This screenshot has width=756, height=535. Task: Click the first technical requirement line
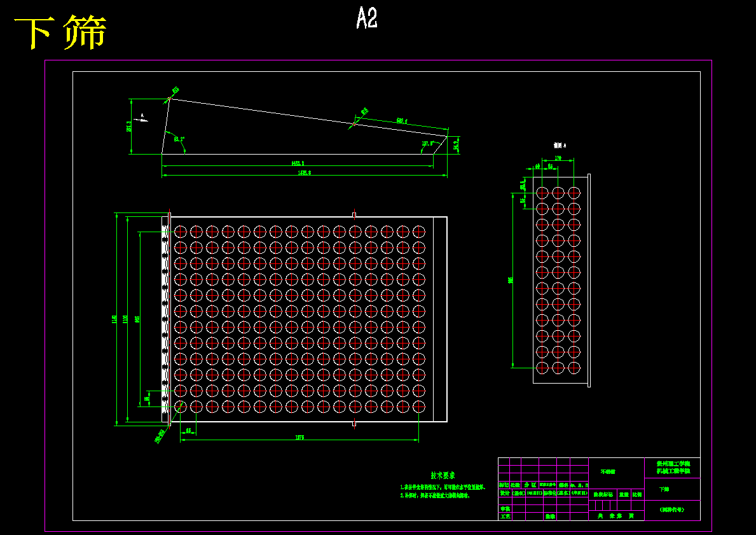(442, 487)
